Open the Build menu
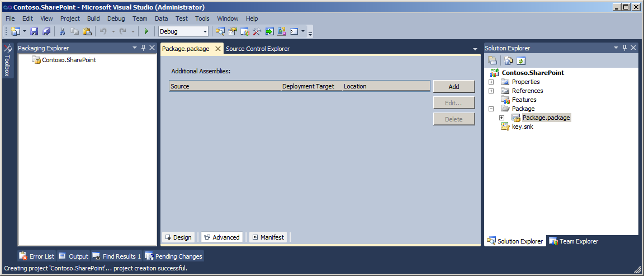 tap(93, 18)
